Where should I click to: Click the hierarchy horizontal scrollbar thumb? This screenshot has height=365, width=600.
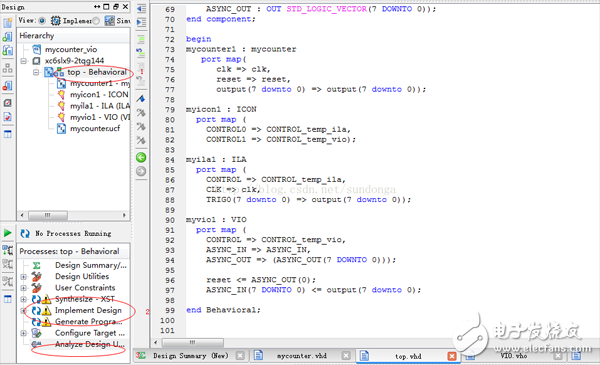pyautogui.click(x=48, y=215)
